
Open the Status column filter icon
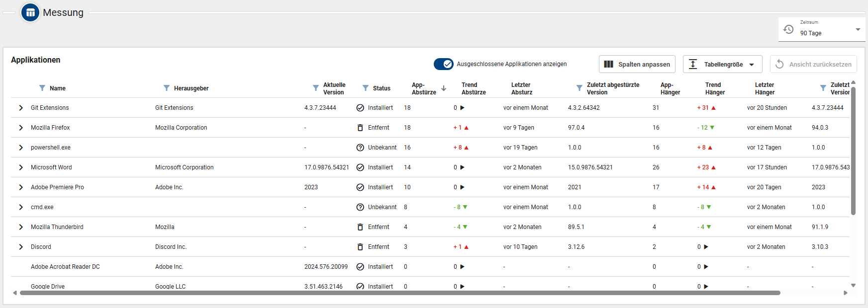[366, 88]
